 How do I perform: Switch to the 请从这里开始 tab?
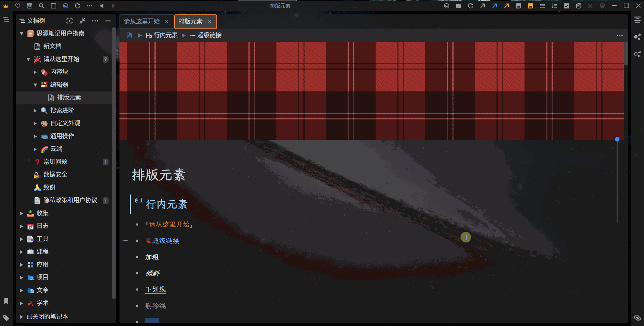click(x=141, y=21)
